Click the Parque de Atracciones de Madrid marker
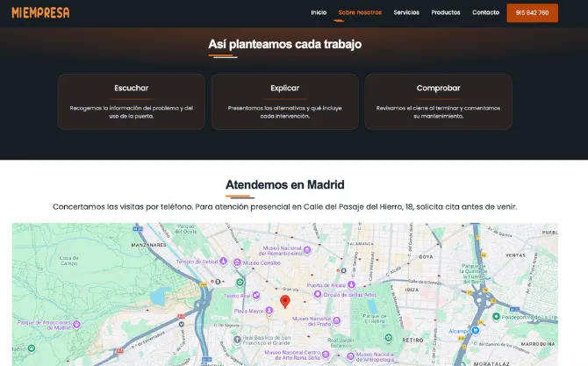588x366 pixels. (x=77, y=325)
